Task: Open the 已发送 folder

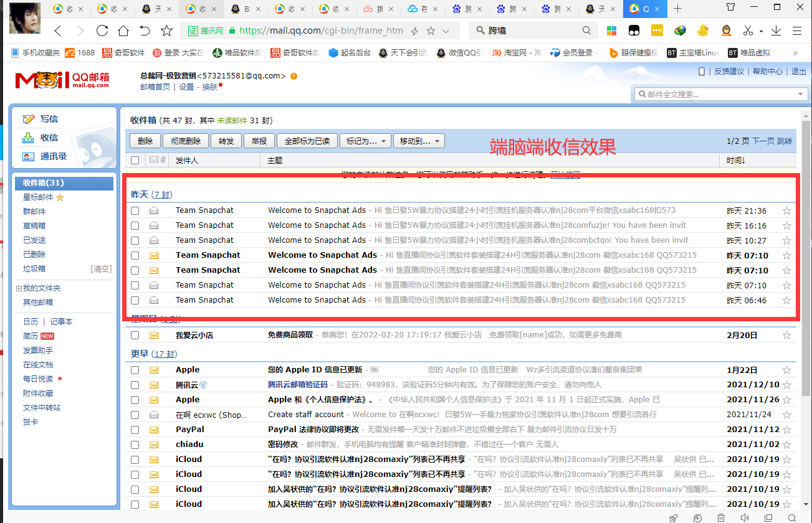Action: click(34, 240)
